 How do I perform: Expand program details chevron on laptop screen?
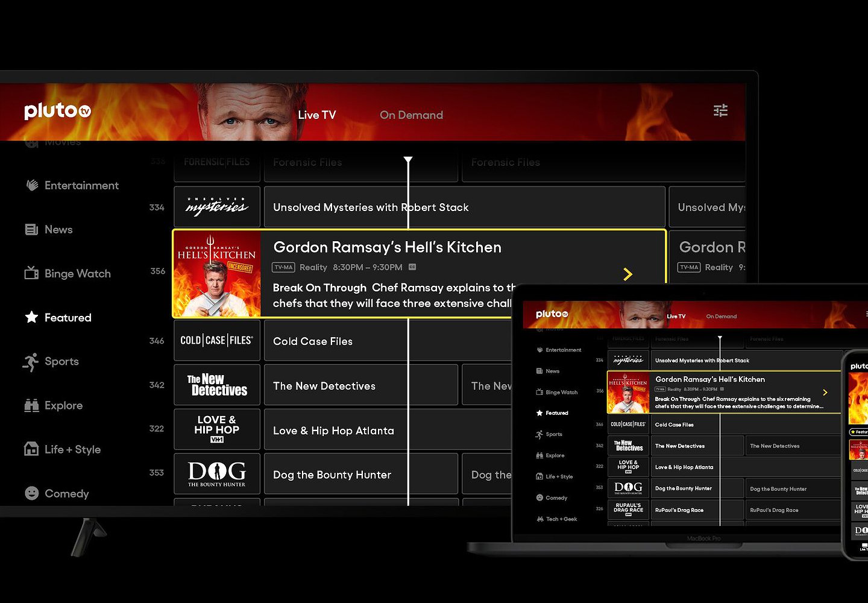click(x=825, y=393)
